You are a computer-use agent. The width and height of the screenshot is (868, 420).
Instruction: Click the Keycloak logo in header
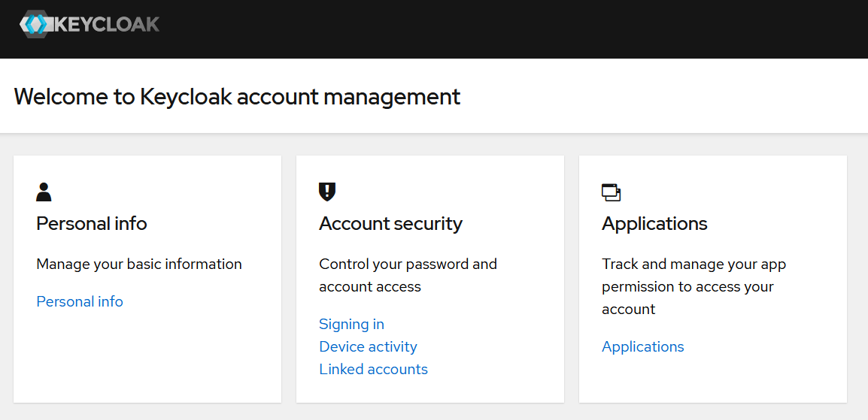click(89, 24)
